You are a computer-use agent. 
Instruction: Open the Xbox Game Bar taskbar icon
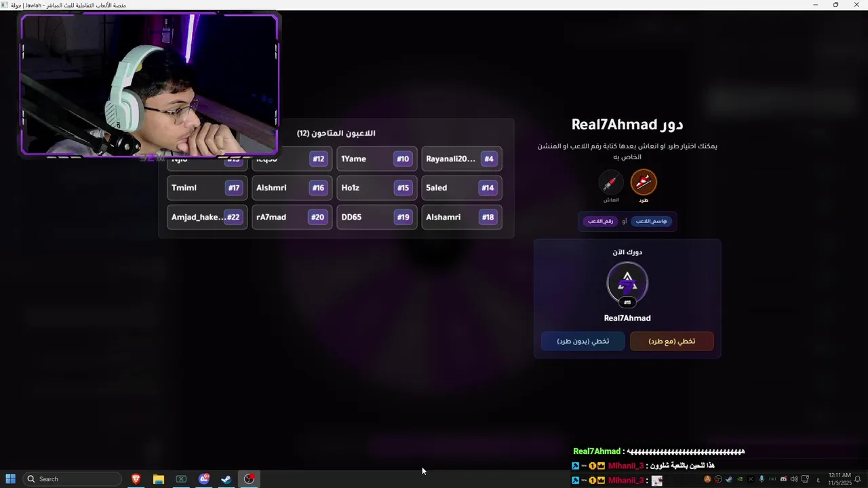[x=181, y=479]
